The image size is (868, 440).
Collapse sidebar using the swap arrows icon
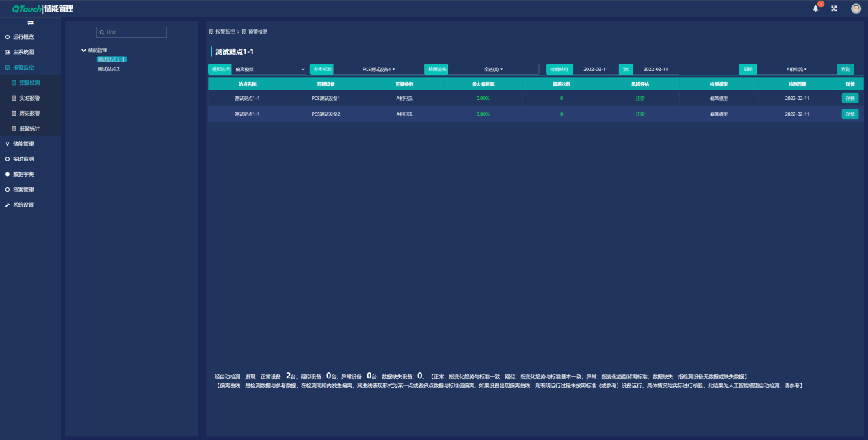coord(30,23)
